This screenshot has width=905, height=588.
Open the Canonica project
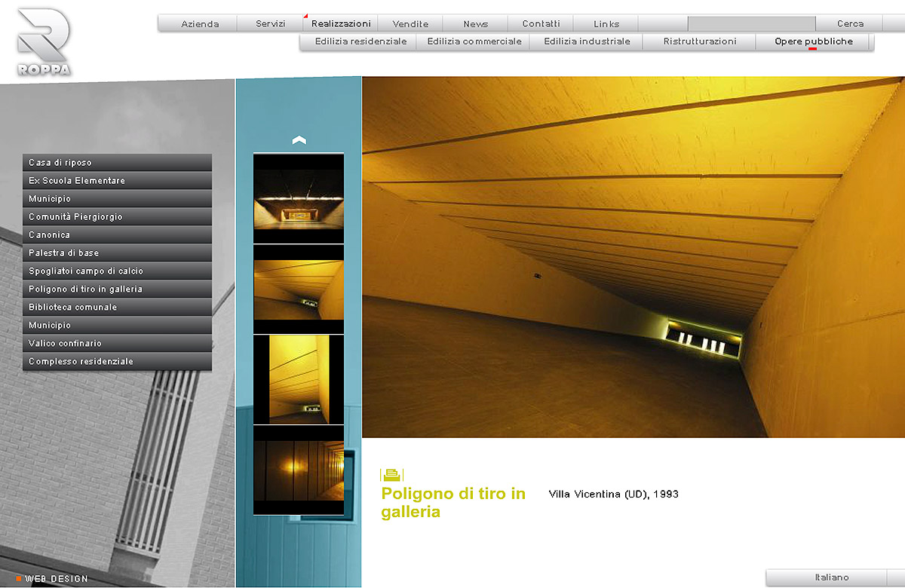[x=117, y=235]
